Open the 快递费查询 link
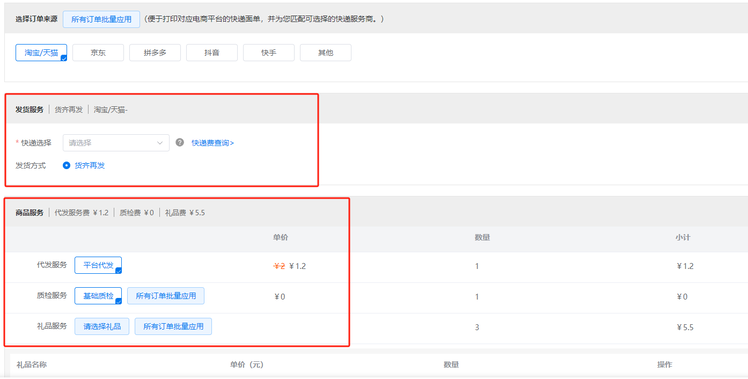 click(213, 143)
